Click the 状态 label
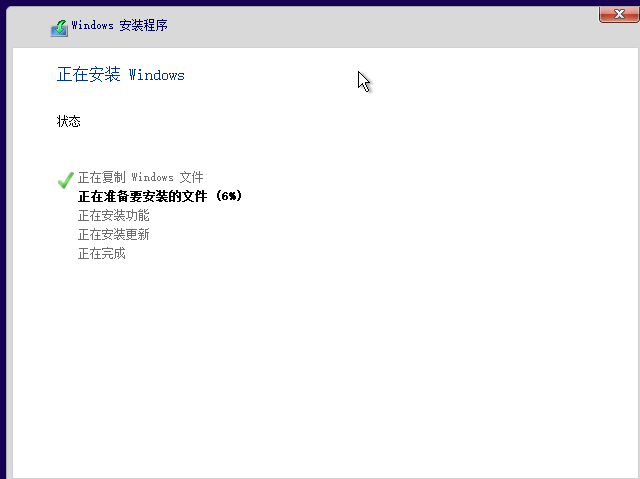The width and height of the screenshot is (640, 479). click(x=69, y=121)
